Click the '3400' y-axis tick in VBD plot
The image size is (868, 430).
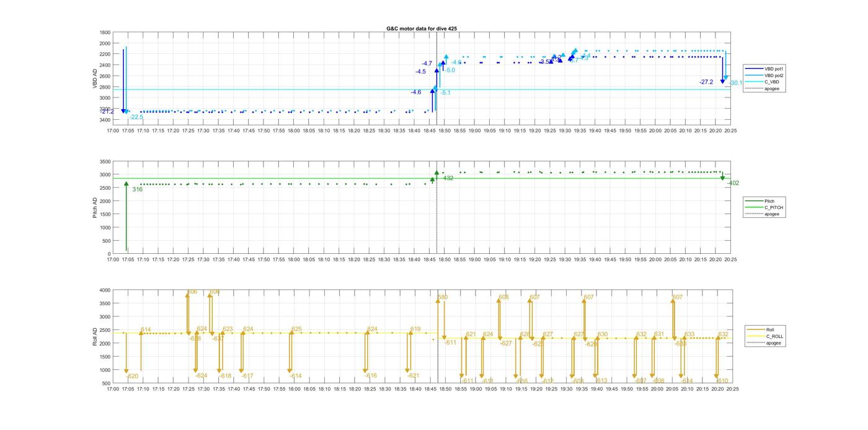tap(105, 120)
